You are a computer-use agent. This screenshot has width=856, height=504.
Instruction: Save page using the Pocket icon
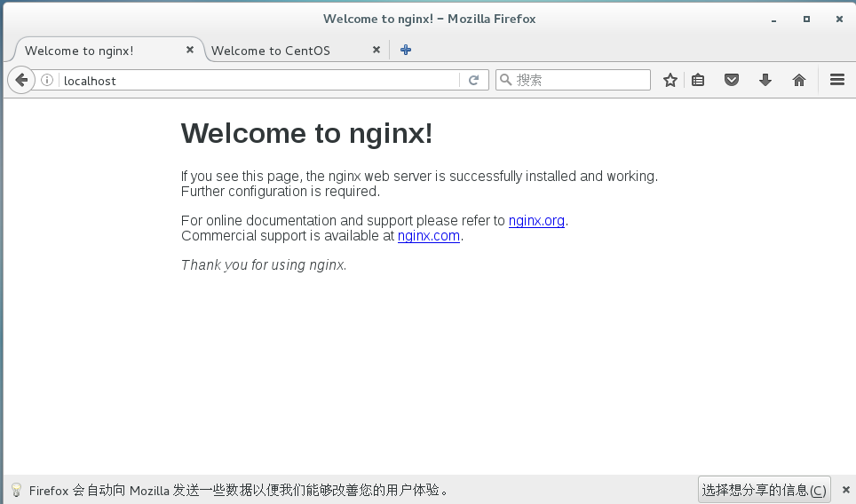(x=732, y=80)
